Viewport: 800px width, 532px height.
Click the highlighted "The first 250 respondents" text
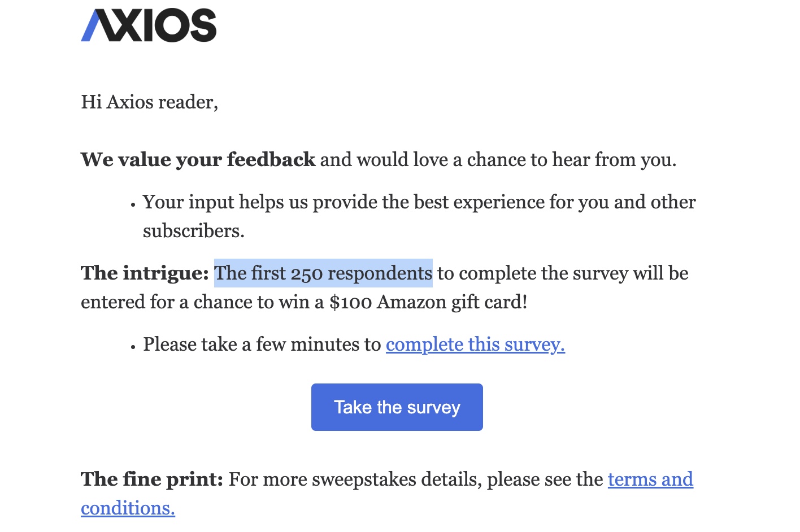click(x=323, y=273)
